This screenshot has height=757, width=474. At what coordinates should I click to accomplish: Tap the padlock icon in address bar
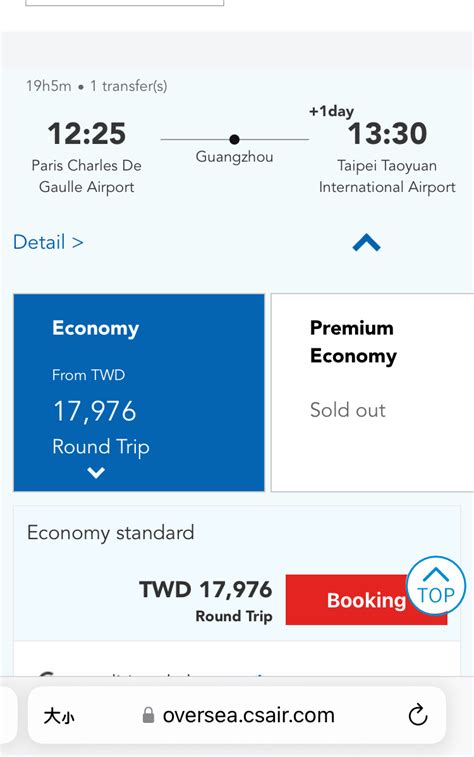point(149,715)
